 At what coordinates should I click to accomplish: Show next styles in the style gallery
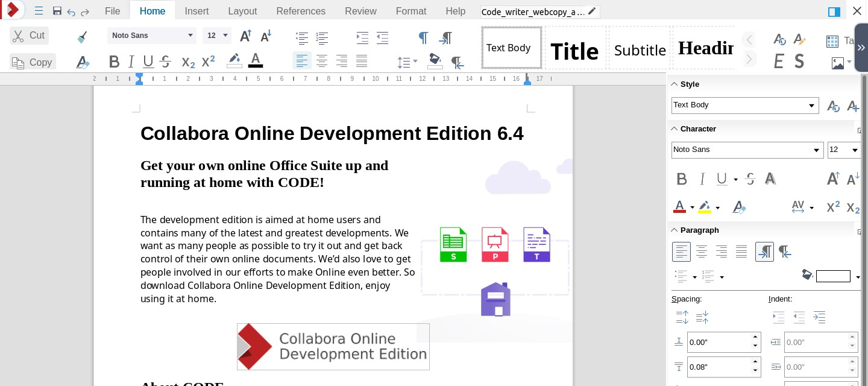pos(749,59)
